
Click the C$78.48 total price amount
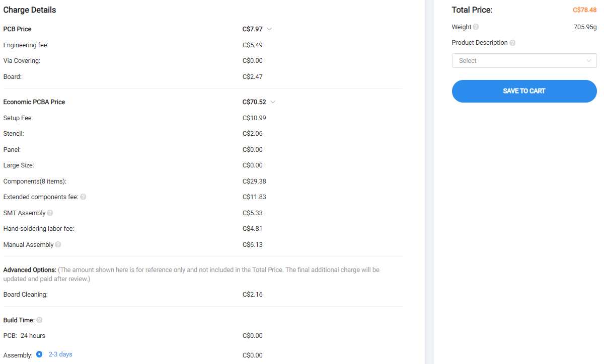584,10
